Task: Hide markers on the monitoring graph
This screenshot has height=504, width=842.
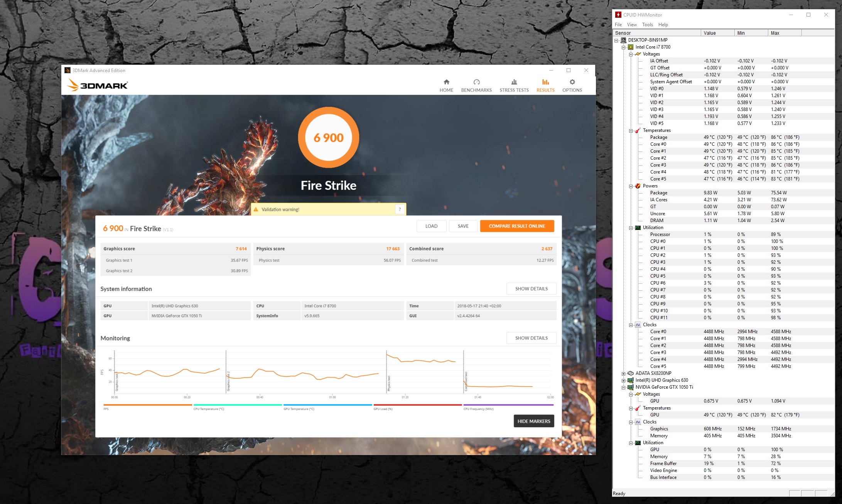Action: 534,421
